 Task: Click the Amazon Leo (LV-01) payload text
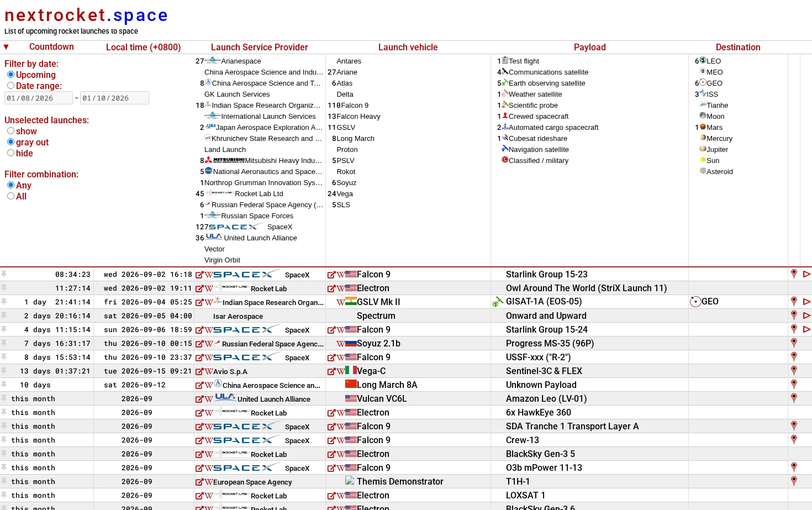pos(546,398)
